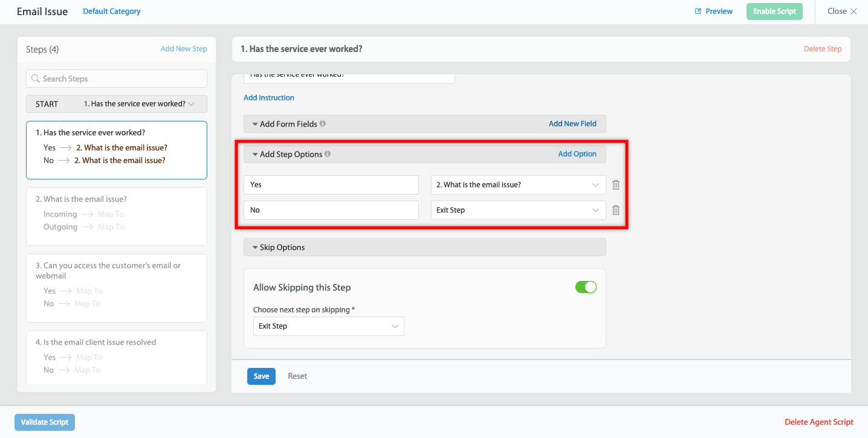Click the Enable Script button

tap(774, 11)
